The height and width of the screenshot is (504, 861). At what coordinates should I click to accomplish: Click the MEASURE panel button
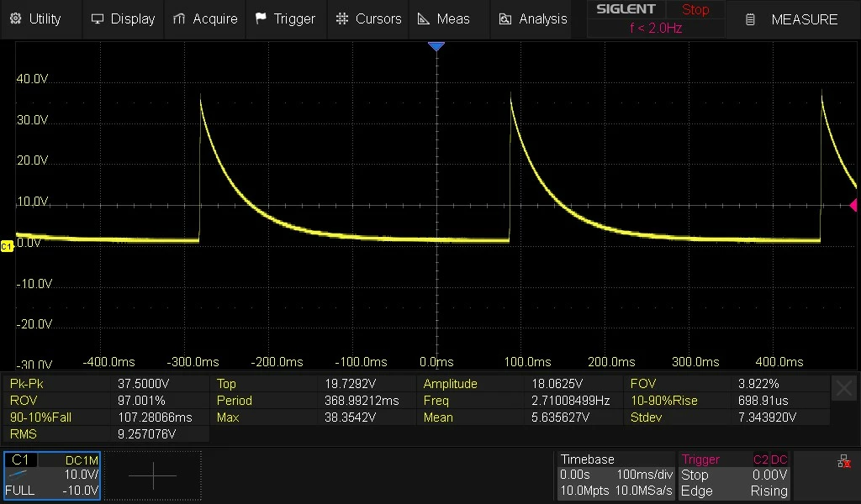(791, 20)
